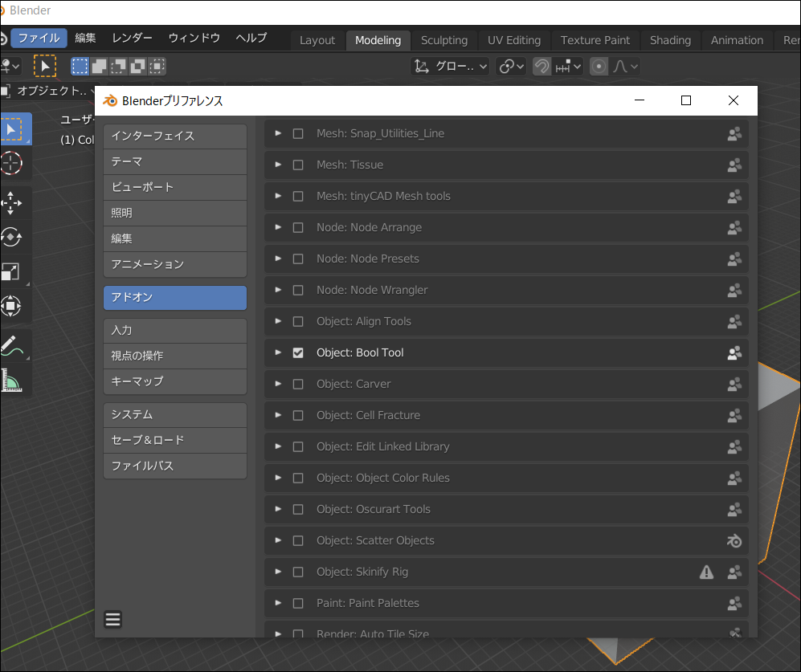The image size is (801, 672).
Task: Switch to the UV Editing workspace tab
Action: pyautogui.click(x=514, y=40)
